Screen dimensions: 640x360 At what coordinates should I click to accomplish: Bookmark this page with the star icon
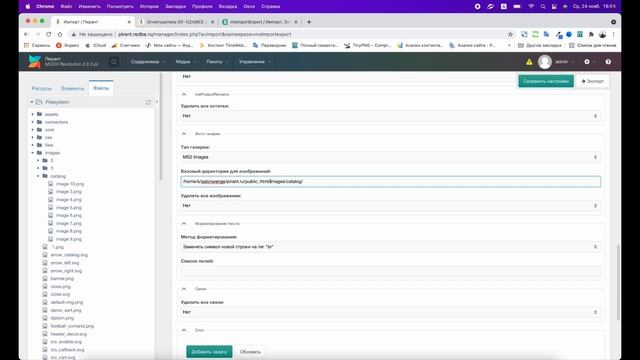[x=510, y=34]
